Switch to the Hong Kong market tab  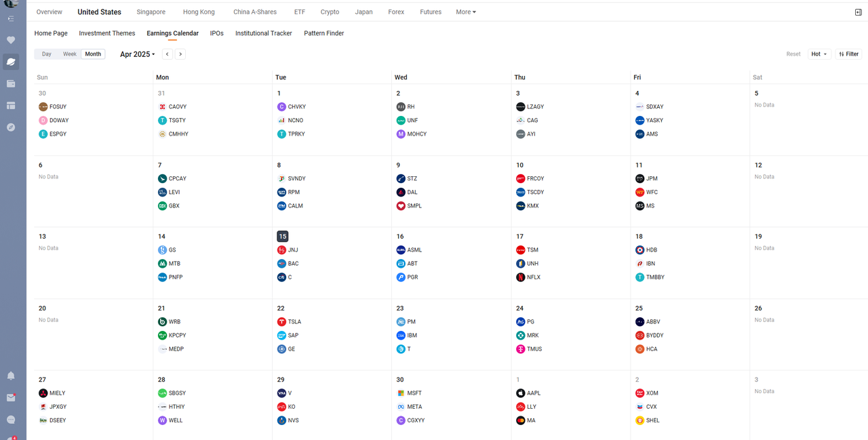click(199, 12)
